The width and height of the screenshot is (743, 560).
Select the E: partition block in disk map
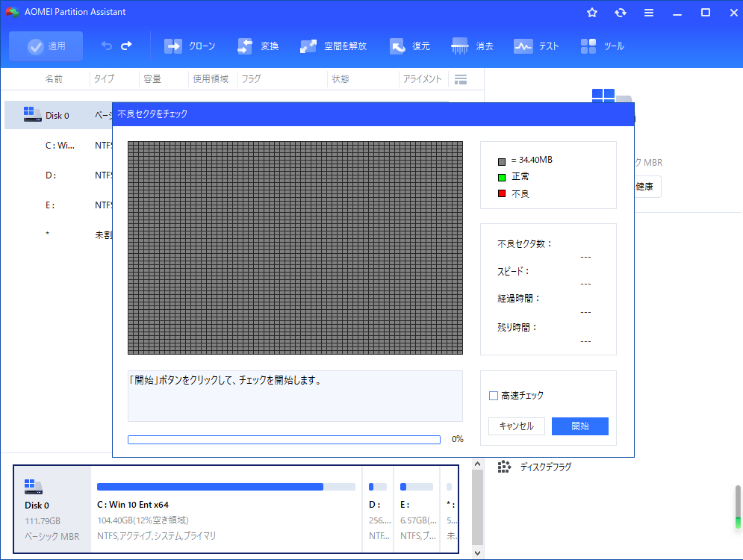pos(417,509)
